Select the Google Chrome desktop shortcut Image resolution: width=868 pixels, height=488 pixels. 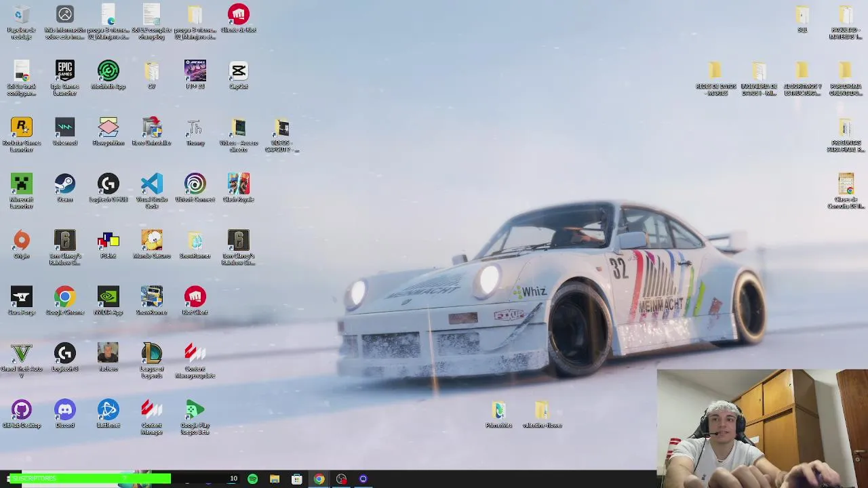point(64,301)
